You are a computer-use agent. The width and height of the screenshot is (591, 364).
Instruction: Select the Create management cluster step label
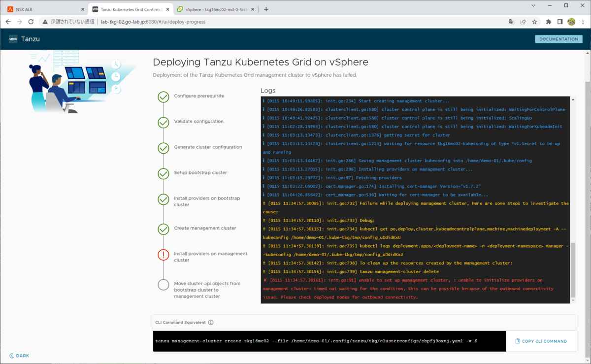(x=205, y=228)
